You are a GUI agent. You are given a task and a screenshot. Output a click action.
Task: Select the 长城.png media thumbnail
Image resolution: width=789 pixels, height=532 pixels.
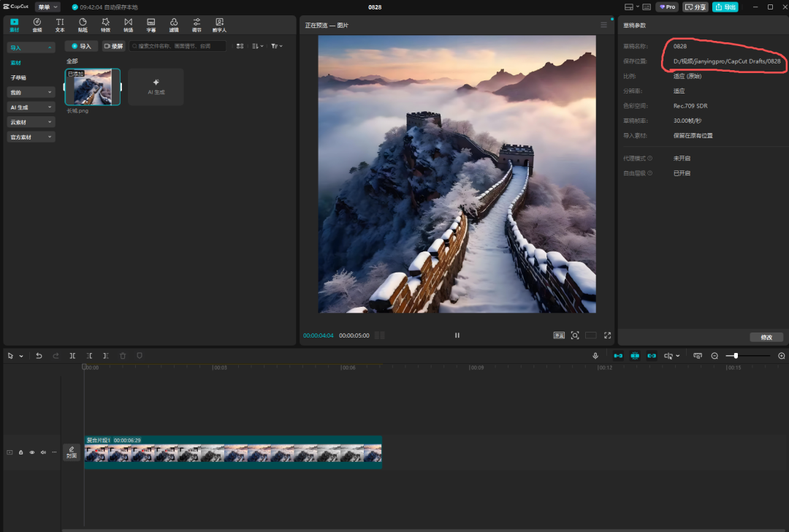[x=93, y=87]
